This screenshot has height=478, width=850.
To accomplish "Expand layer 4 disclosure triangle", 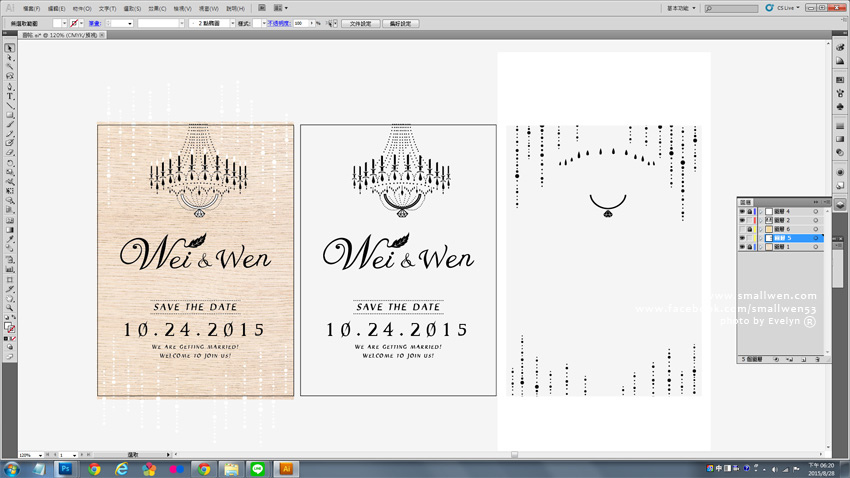I will point(761,211).
